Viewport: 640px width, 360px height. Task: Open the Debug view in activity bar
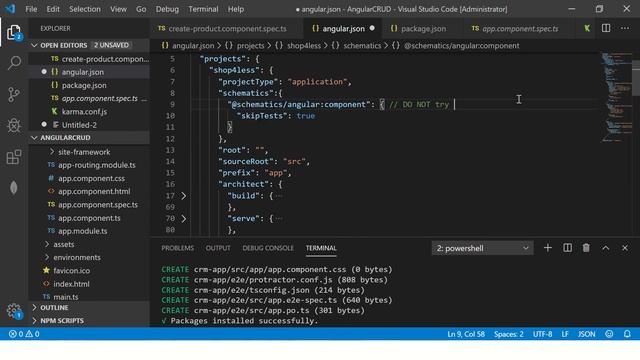point(14,125)
